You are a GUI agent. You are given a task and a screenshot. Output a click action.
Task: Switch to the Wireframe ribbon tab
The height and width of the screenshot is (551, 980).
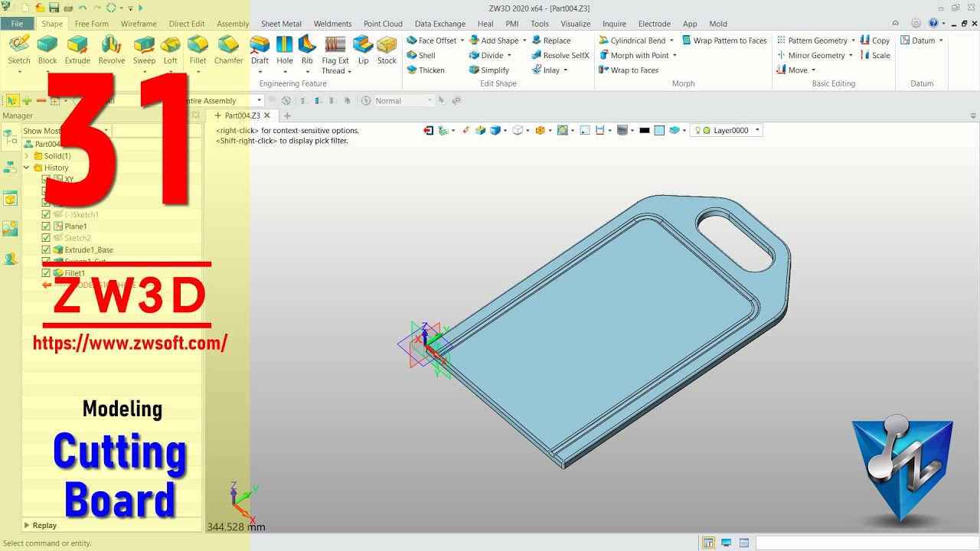(139, 24)
